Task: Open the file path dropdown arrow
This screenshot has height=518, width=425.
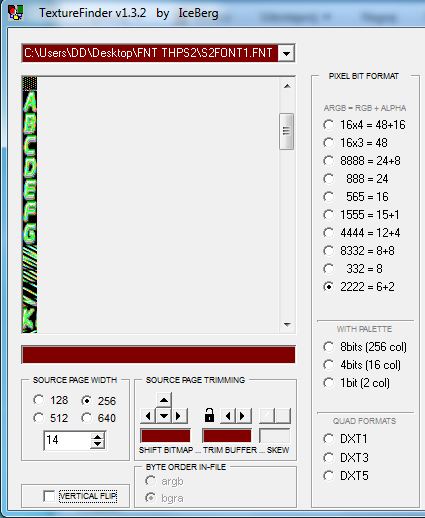Action: (286, 53)
